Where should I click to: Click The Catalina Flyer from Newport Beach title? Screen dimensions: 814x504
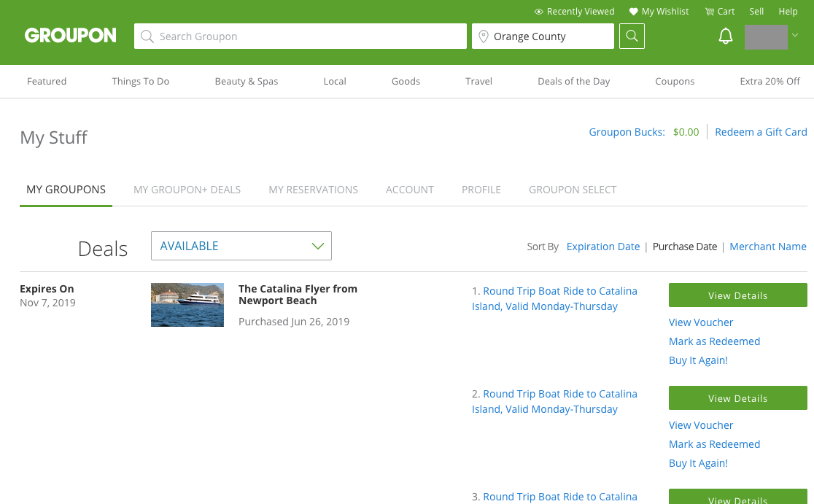point(298,294)
